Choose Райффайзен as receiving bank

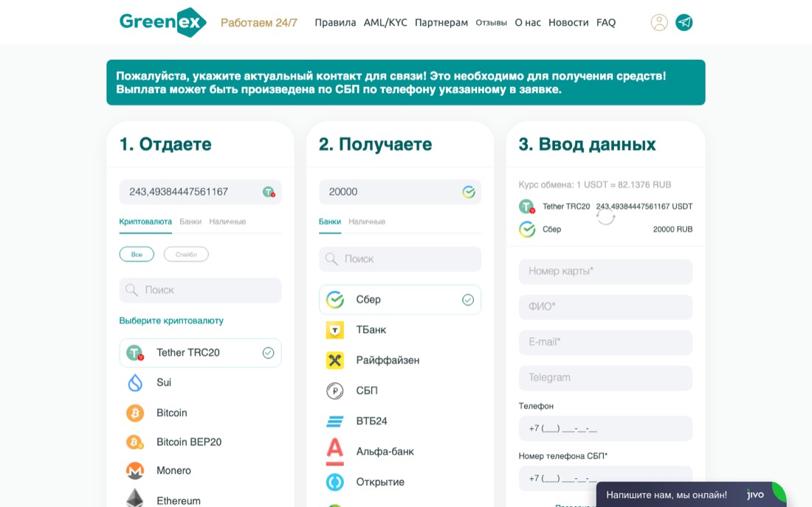(400, 360)
